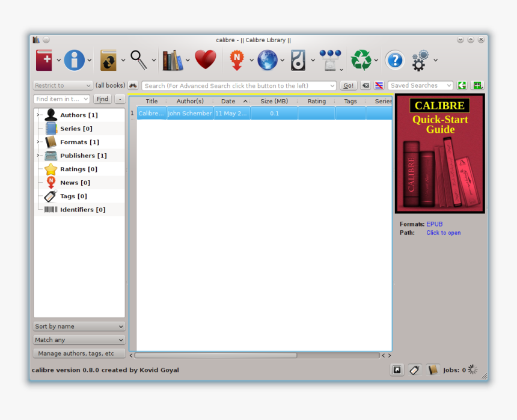Open the Restrict to dropdown
Viewport: 517px width, 420px height.
pos(63,86)
